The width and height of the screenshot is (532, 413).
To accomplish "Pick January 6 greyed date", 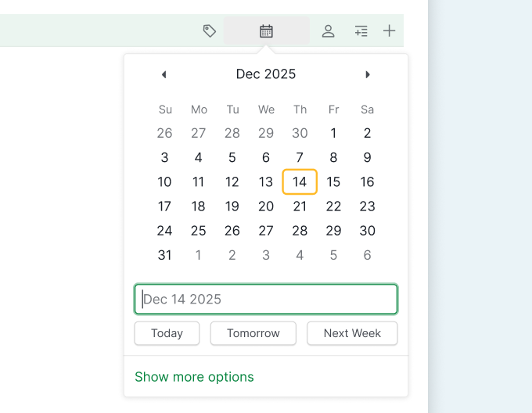I will (x=367, y=255).
